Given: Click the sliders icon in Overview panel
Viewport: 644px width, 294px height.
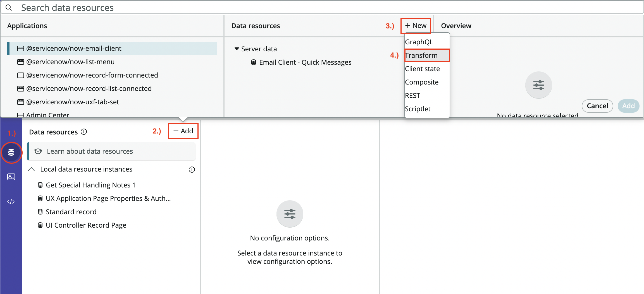Looking at the screenshot, I should [x=538, y=85].
